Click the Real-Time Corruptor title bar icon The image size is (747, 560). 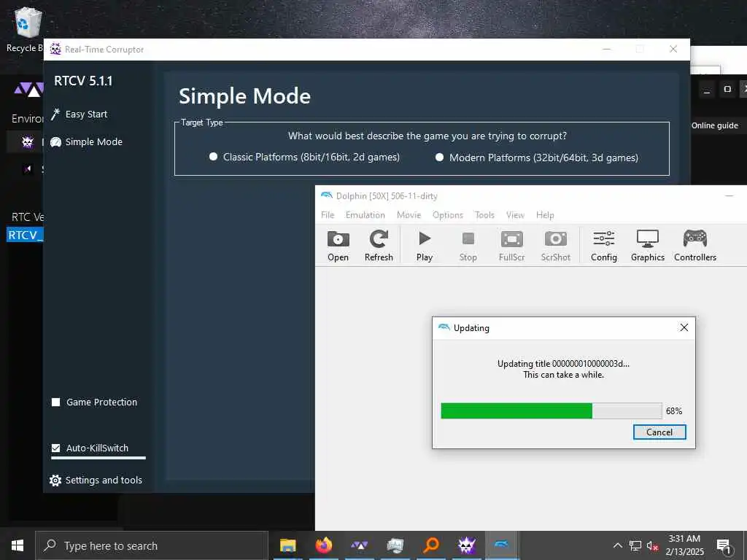pos(55,49)
